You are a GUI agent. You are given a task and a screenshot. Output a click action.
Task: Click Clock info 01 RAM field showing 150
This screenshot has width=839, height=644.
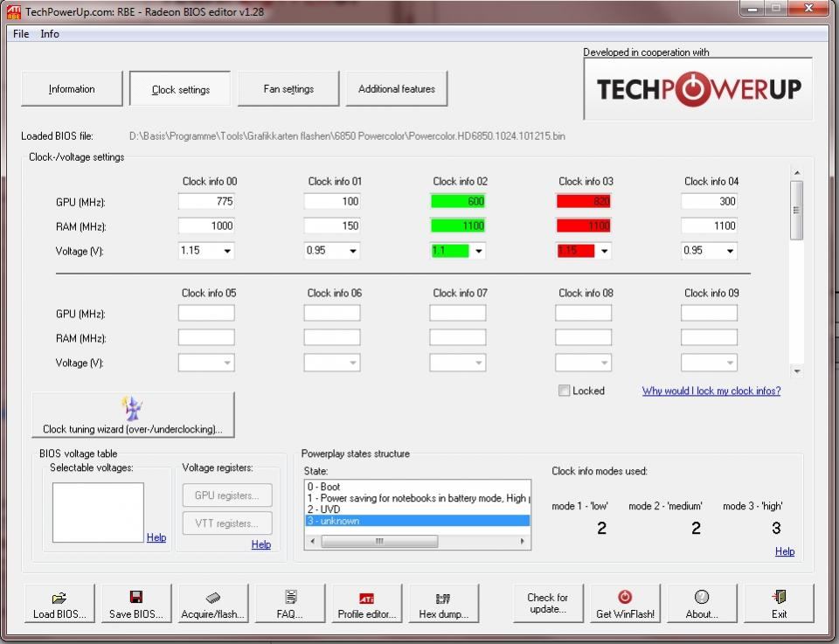click(x=332, y=225)
